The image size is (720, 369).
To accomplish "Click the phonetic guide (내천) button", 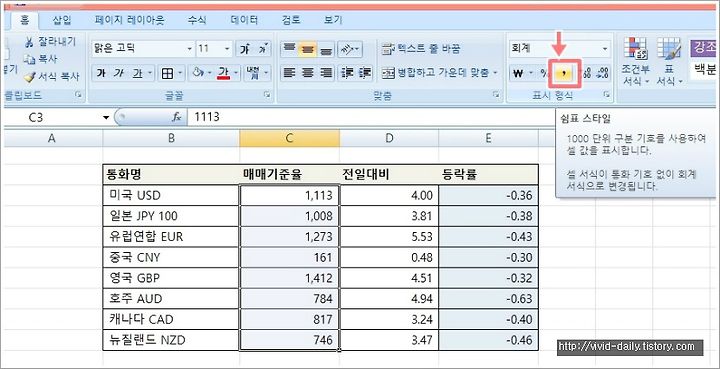I will (x=253, y=73).
